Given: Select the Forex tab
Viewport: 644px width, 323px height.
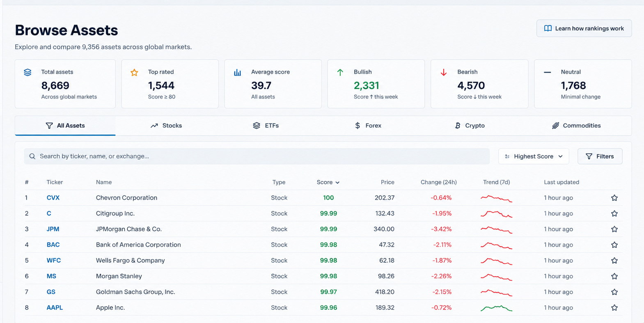Looking at the screenshot, I should click(x=368, y=126).
